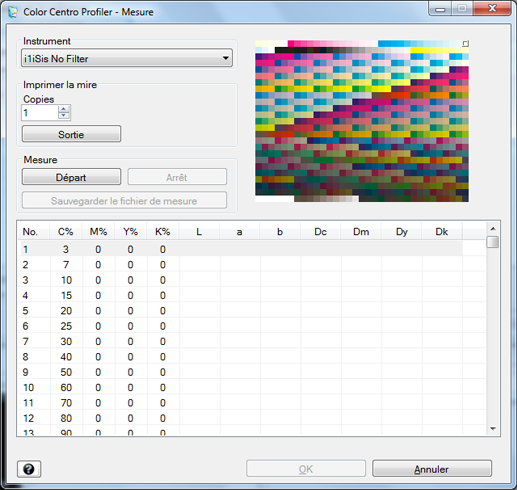The height and width of the screenshot is (490, 517).
Task: Select table row number 3
Action: click(x=241, y=280)
